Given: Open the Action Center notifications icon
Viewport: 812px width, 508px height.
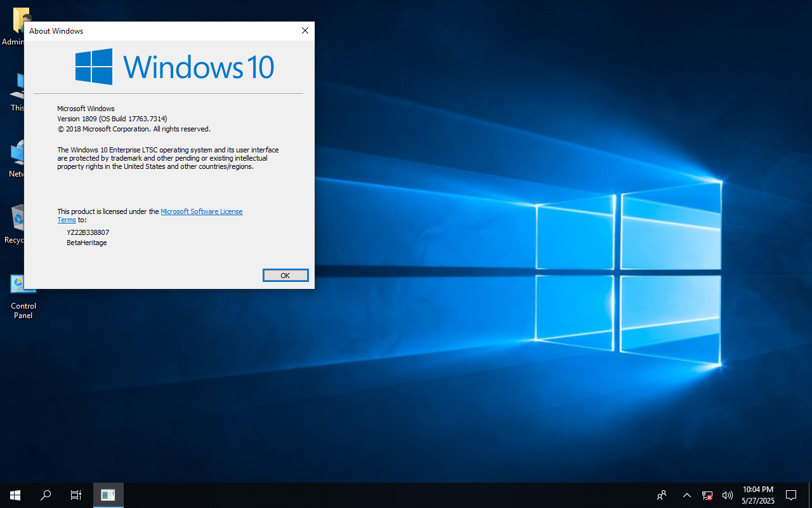Looking at the screenshot, I should (x=791, y=495).
